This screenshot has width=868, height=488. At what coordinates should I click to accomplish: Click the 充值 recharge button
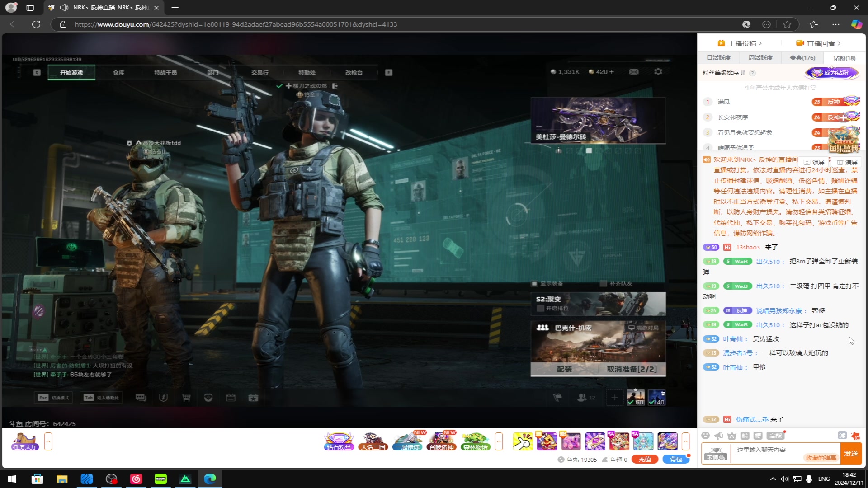[x=645, y=459]
